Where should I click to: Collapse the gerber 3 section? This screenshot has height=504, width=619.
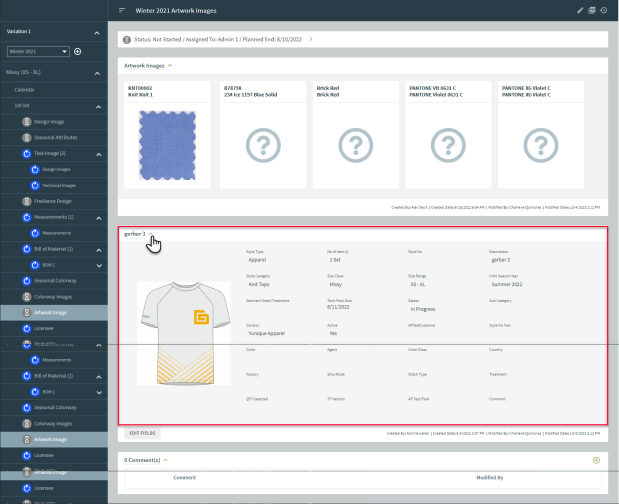point(152,234)
